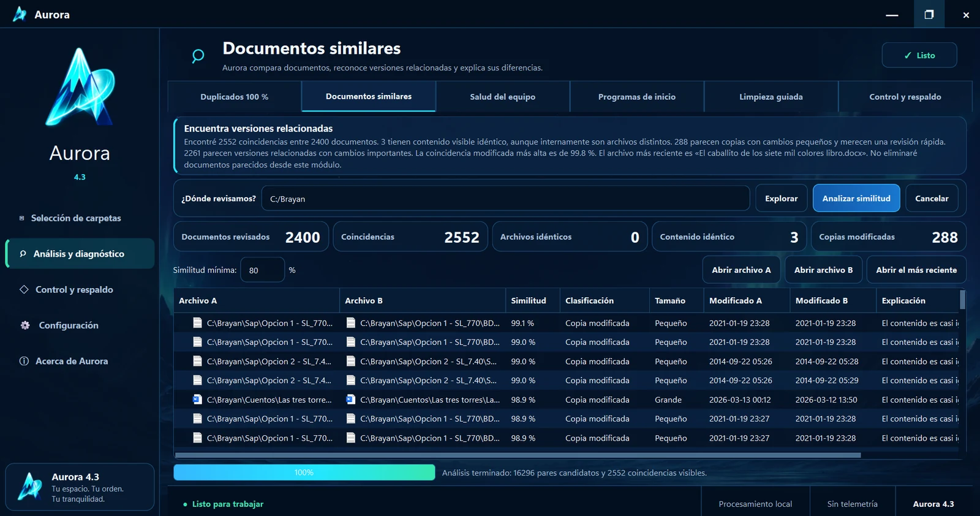The width and height of the screenshot is (980, 516).
Task: Select the Documentos similares tab
Action: [369, 96]
